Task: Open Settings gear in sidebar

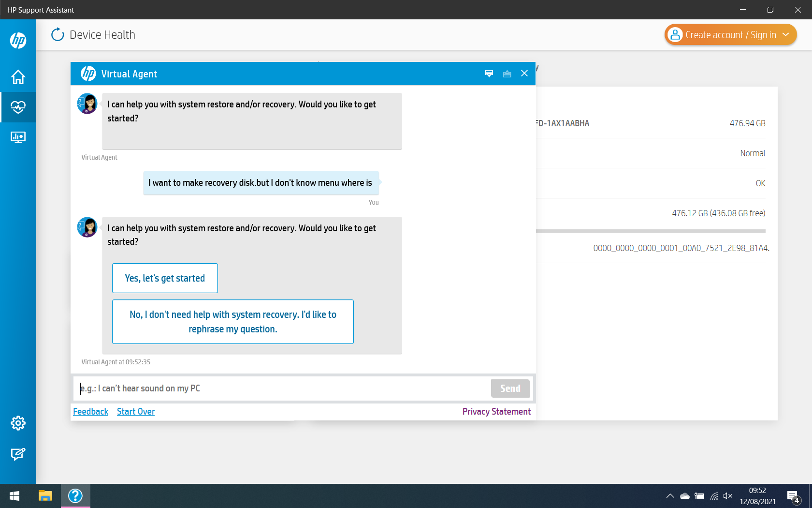Action: (x=18, y=423)
